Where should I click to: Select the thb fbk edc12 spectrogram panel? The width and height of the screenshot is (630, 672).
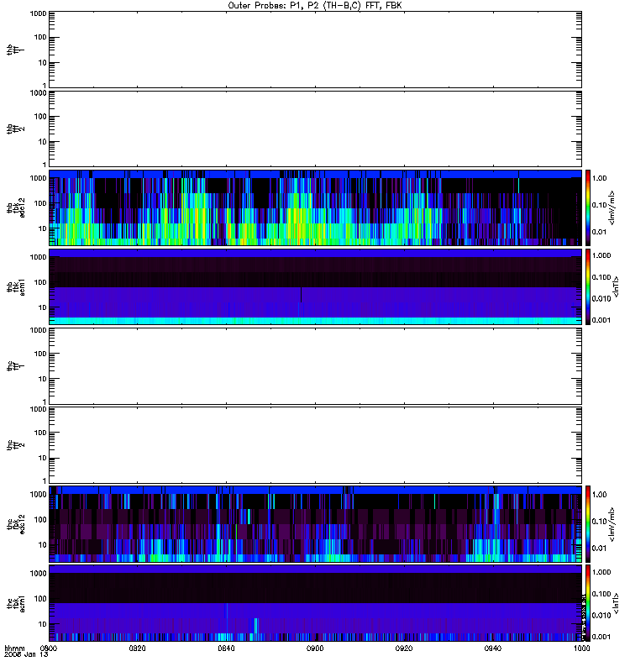tap(315, 207)
